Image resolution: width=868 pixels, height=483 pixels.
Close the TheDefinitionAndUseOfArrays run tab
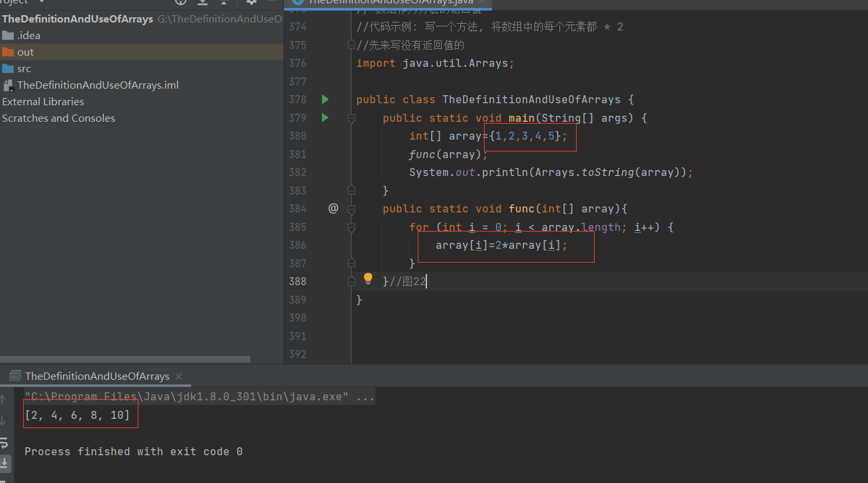179,376
